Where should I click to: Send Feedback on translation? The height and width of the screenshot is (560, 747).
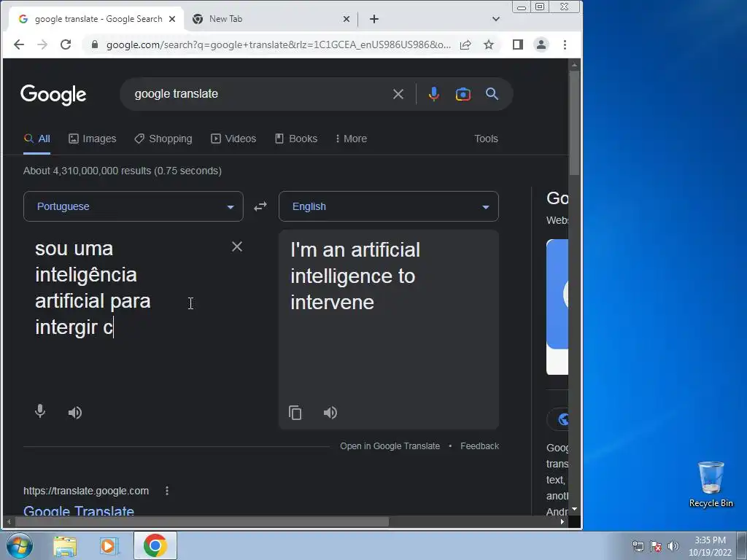click(x=480, y=446)
